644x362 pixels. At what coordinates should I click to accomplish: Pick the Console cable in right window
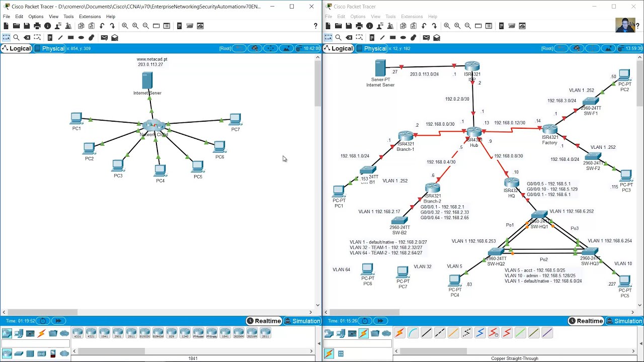413,333
